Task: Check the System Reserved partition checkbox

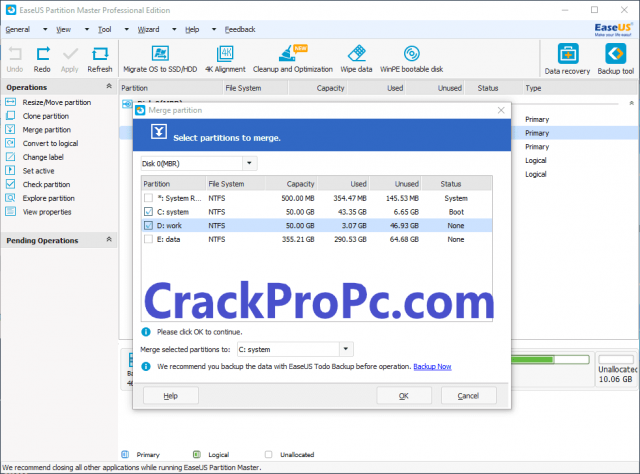Action: [x=148, y=198]
